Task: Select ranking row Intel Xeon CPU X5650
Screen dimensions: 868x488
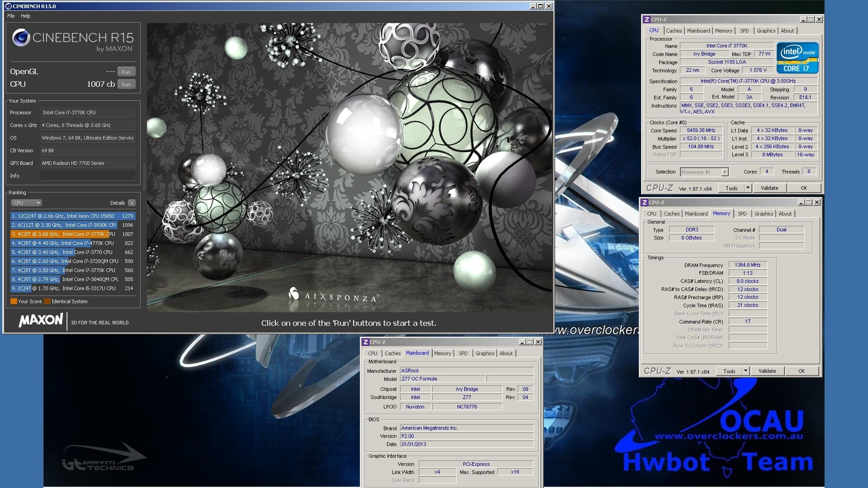Action: click(x=73, y=216)
